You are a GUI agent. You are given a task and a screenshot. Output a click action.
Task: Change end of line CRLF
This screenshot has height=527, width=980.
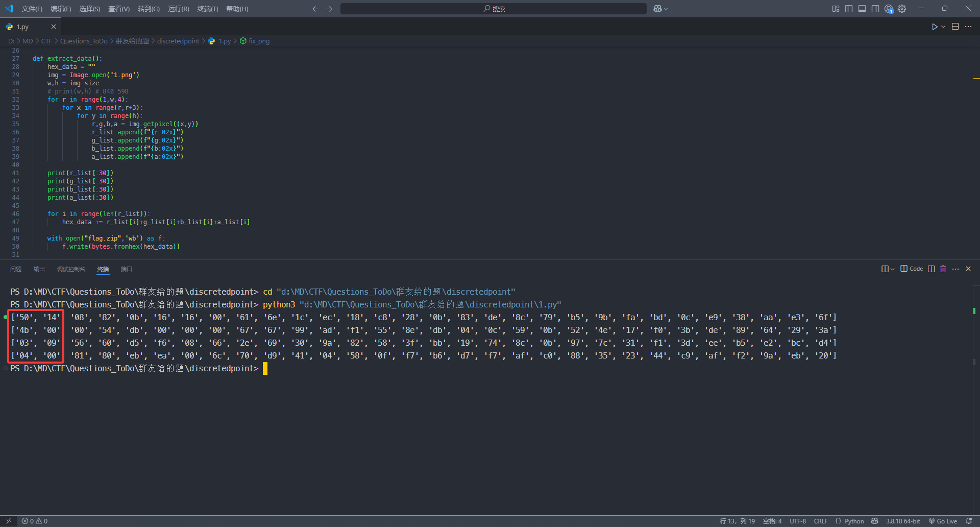point(821,521)
